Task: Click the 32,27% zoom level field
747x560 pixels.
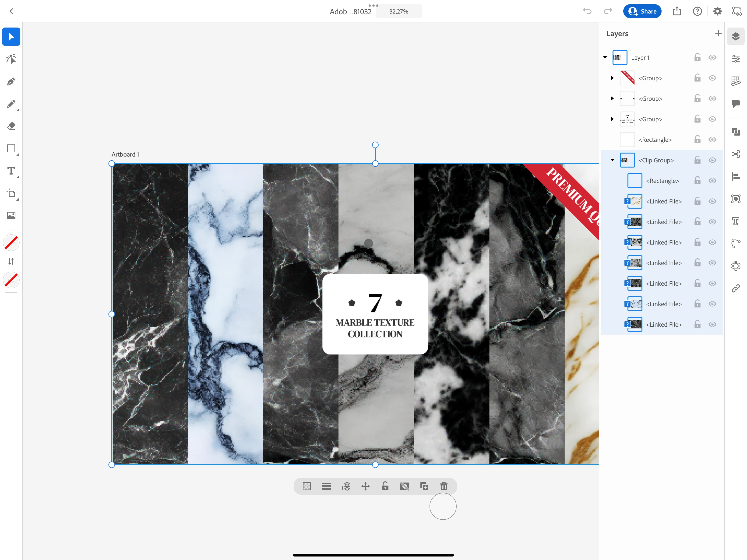Action: pyautogui.click(x=398, y=11)
